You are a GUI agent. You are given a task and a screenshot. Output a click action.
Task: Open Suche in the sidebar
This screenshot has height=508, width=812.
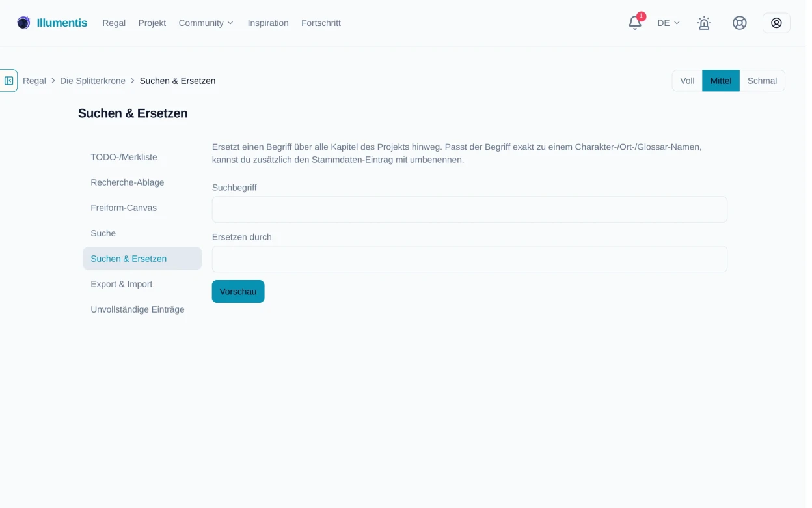point(142,233)
